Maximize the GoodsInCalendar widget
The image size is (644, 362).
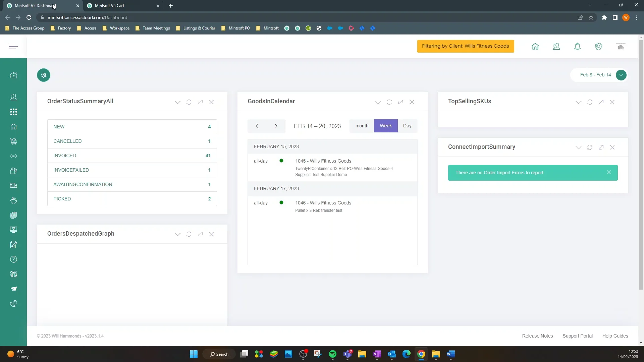click(400, 102)
